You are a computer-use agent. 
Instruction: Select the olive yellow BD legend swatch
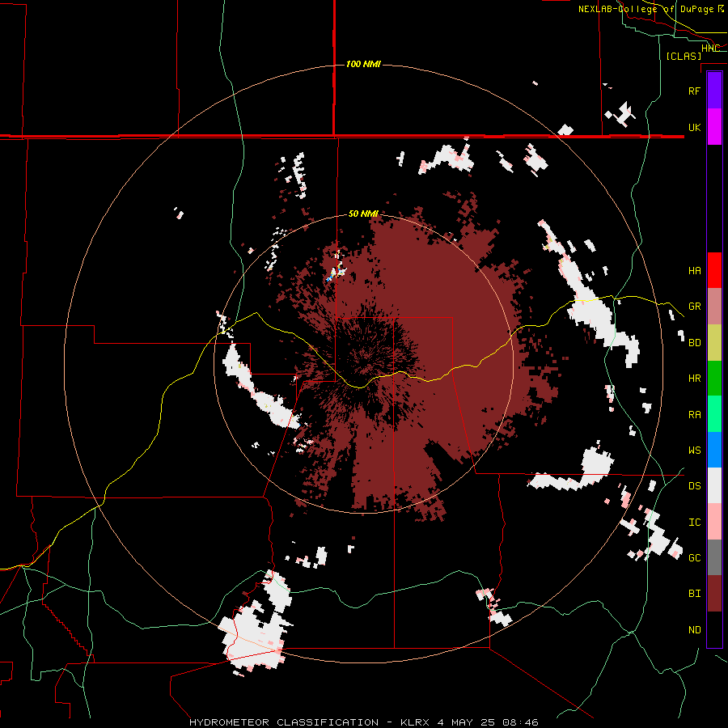[714, 343]
